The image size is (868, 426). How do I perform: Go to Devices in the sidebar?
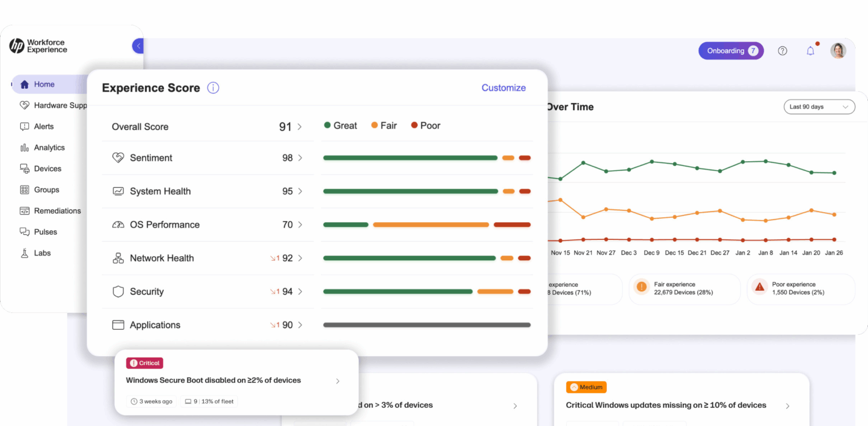click(47, 169)
